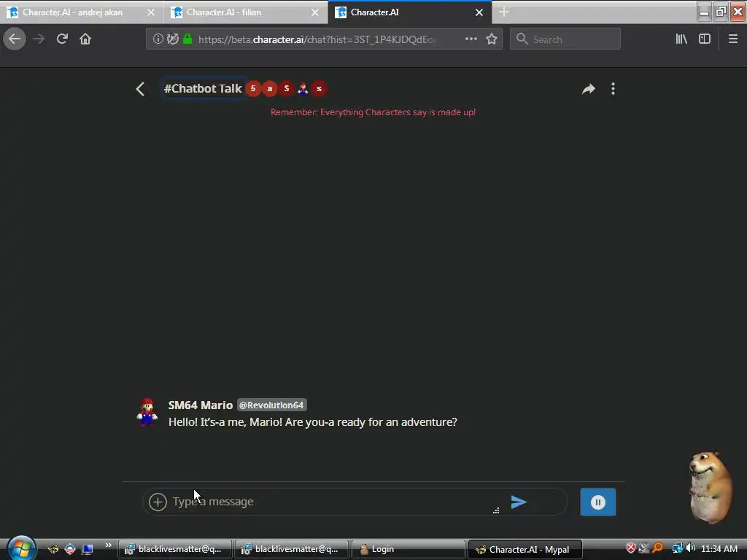
Task: Click the address bar URL
Action: [317, 39]
